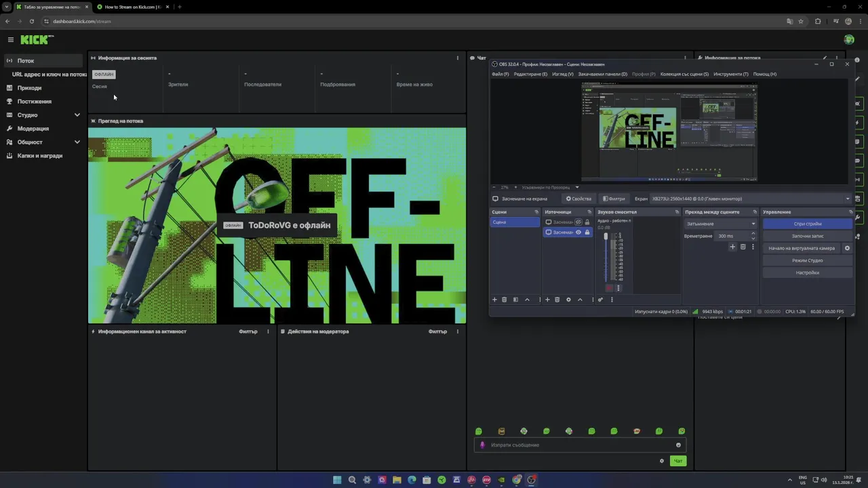Open activity feed panel three-dot menu
The height and width of the screenshot is (488, 868).
tap(268, 331)
